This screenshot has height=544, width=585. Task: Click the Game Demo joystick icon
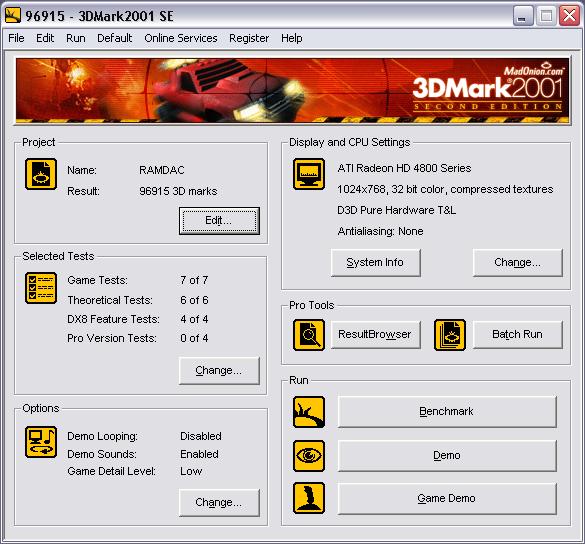[x=309, y=498]
